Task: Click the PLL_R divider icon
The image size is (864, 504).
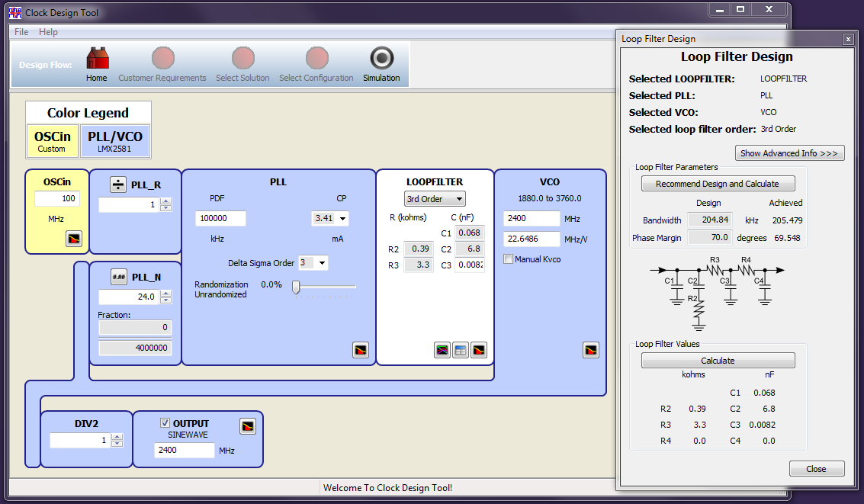Action: 118,185
